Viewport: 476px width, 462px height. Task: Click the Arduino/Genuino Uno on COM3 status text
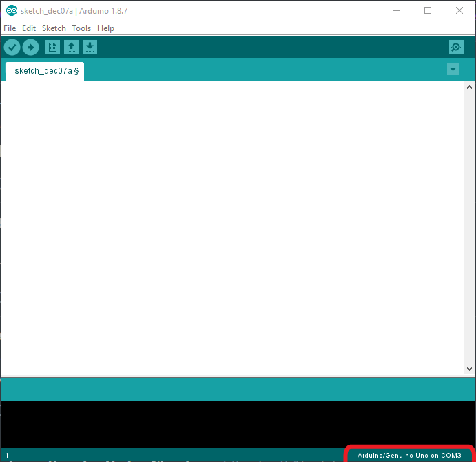click(409, 455)
